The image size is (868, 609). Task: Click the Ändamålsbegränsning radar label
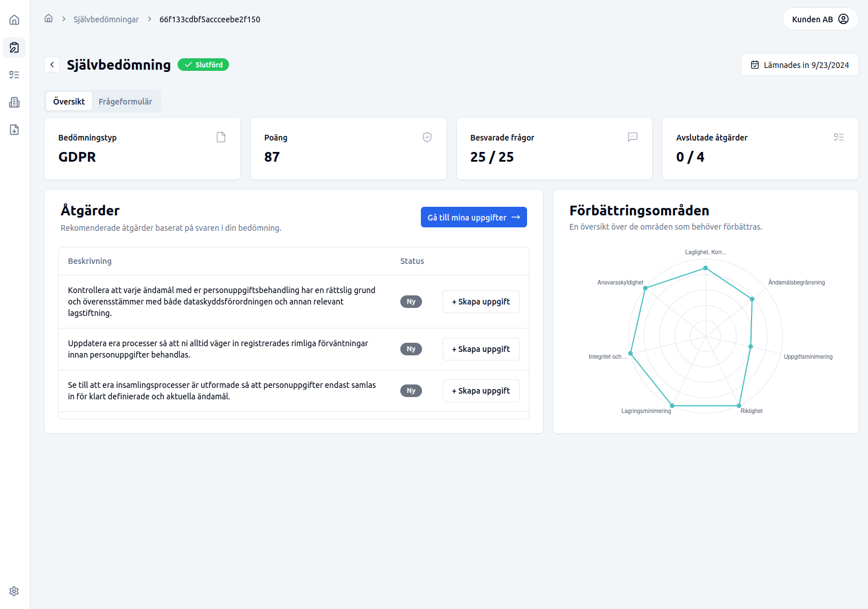[x=797, y=282]
